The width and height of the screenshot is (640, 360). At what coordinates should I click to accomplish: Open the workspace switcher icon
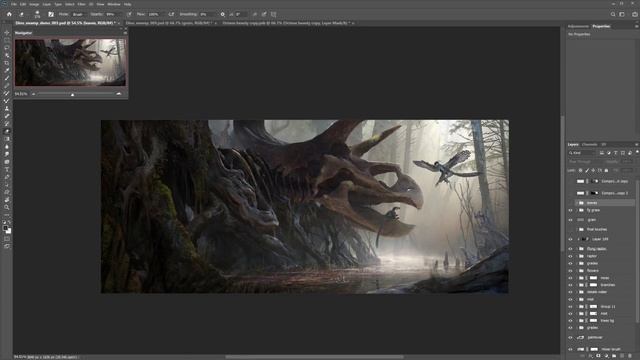coord(622,14)
